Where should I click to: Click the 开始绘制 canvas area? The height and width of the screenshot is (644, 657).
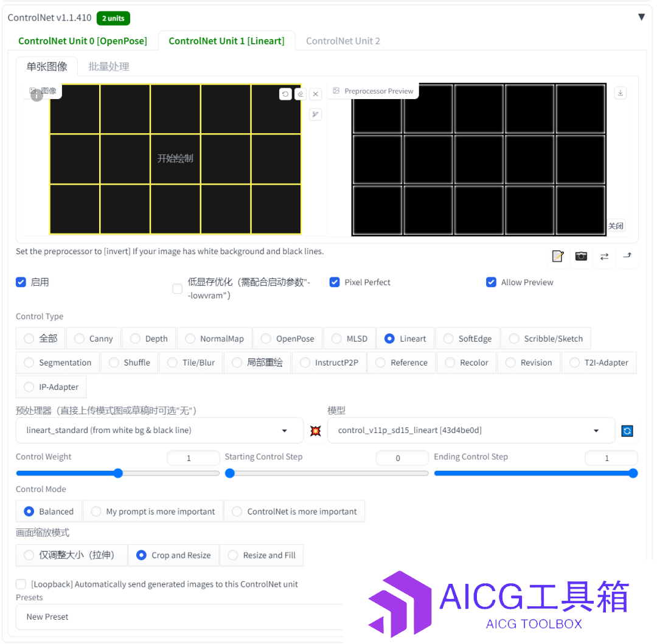tap(175, 158)
